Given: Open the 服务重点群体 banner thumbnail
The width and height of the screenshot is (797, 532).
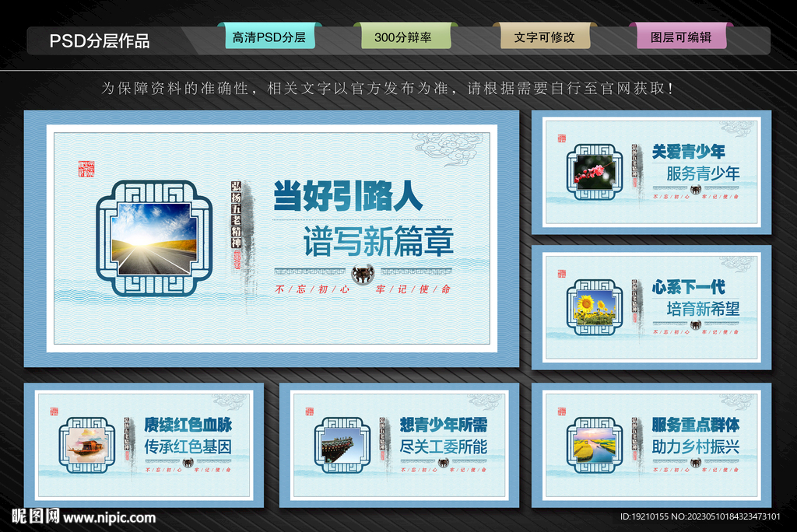Looking at the screenshot, I should 651,445.
